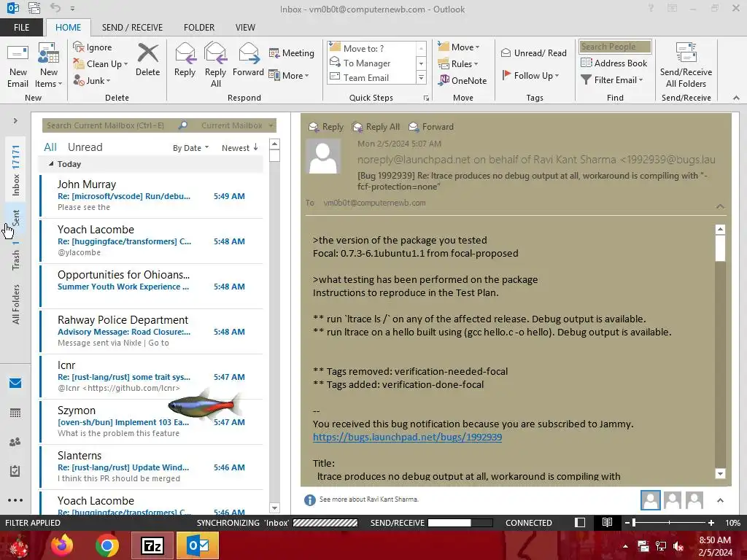
Task: Open the Junk dropdown
Action: pyautogui.click(x=91, y=80)
